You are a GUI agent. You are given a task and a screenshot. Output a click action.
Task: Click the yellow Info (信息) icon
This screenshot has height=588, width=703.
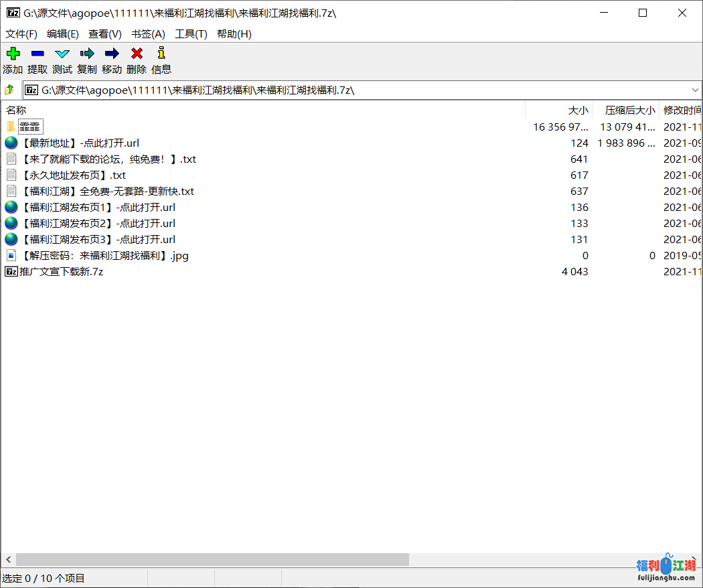coord(161,54)
